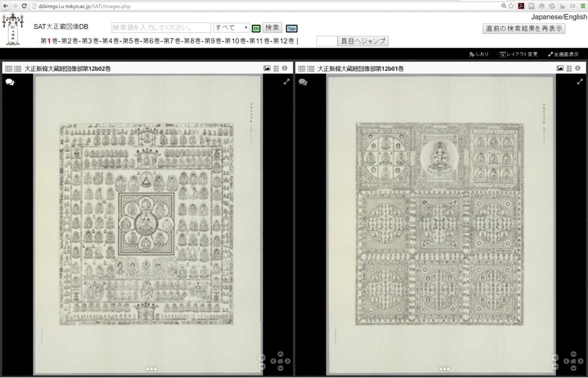Image resolution: width=588 pixels, height=378 pixels.
Task: Expand left viewer with diagonal arrows icon
Action: pos(287,81)
